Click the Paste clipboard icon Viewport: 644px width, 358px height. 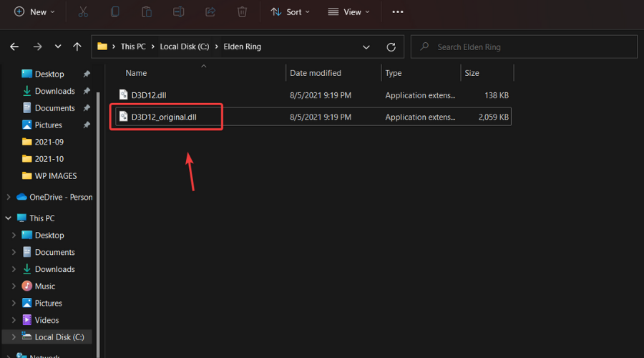[147, 12]
